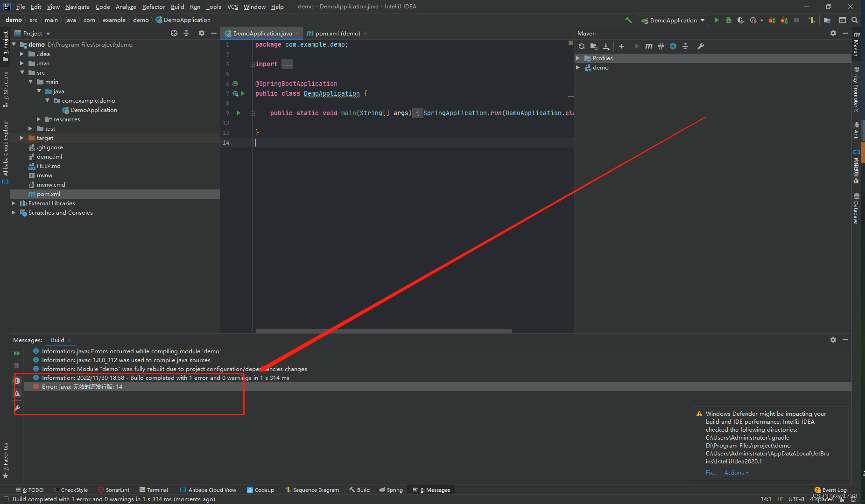Expand the resources folder

[39, 119]
